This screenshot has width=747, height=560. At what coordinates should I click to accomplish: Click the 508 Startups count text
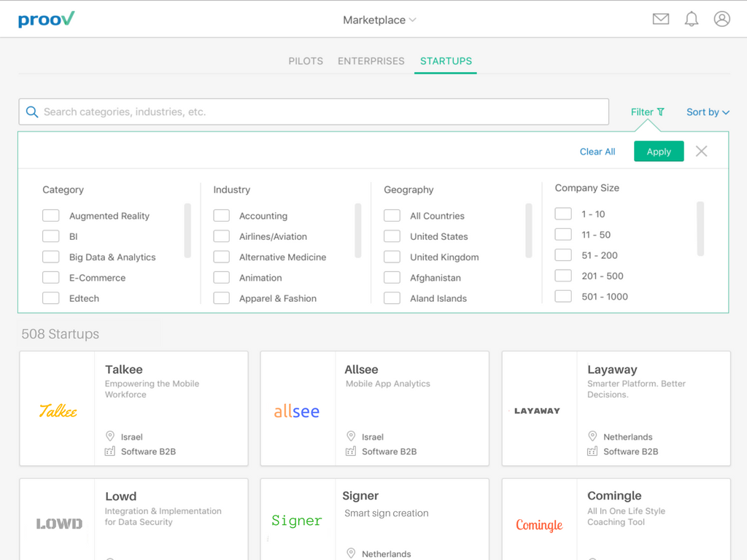61,334
